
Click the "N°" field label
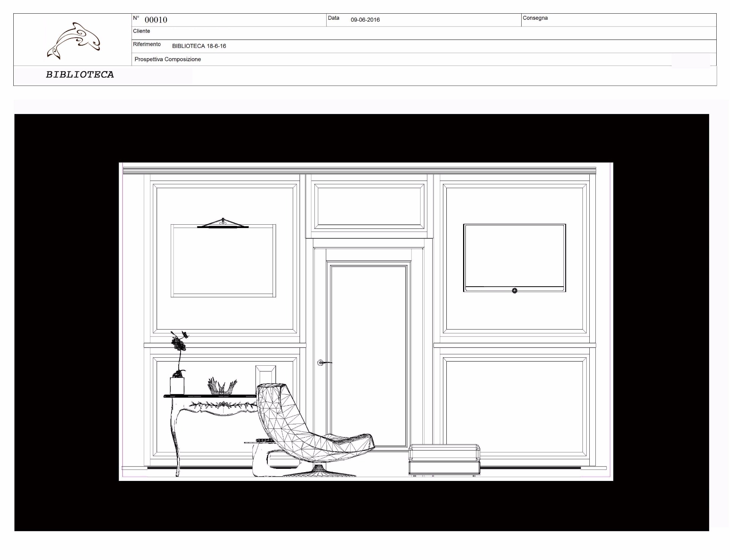[136, 18]
